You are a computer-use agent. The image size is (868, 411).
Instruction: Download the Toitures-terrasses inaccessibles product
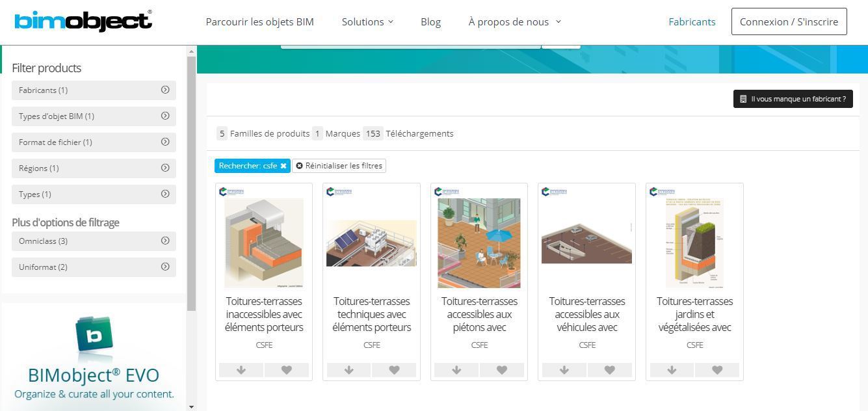pos(241,369)
